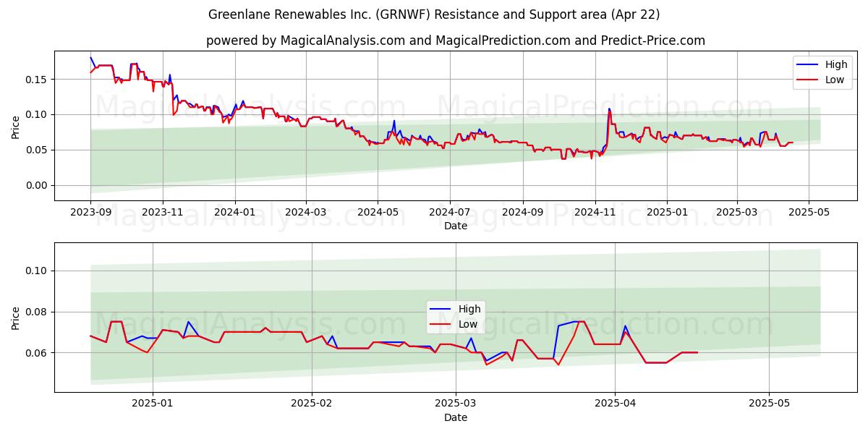Click 'High' in the top chart legend
This screenshot has width=868, height=434.
point(836,64)
